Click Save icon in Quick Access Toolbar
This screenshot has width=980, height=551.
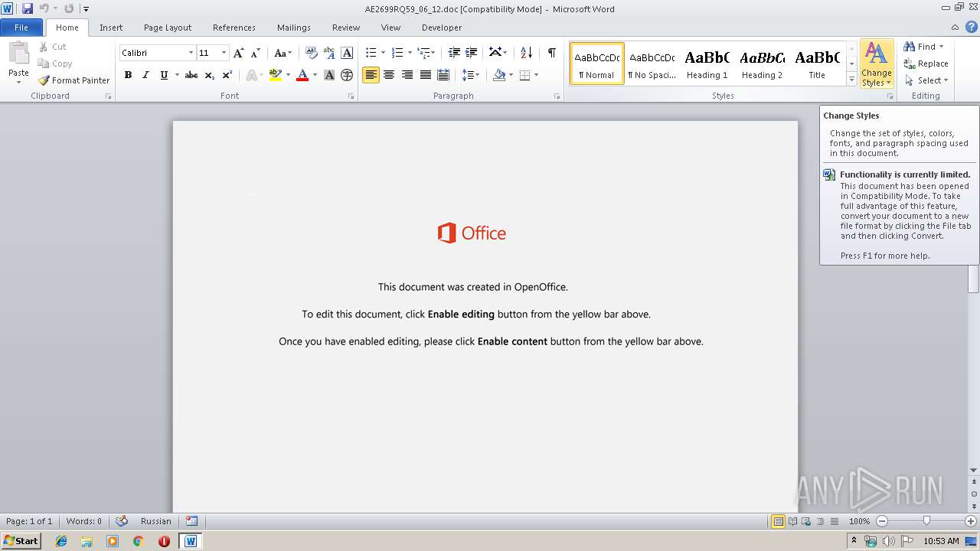(28, 8)
